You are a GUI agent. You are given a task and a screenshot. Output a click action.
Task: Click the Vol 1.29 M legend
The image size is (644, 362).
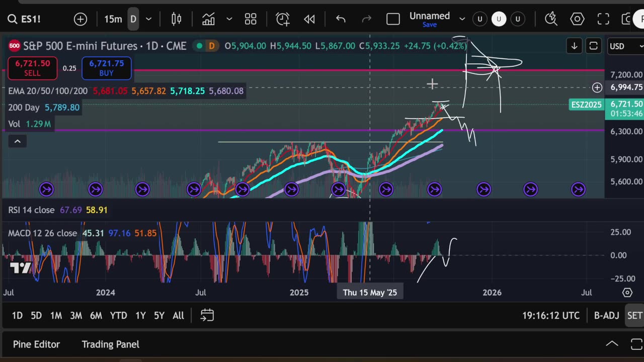click(30, 124)
